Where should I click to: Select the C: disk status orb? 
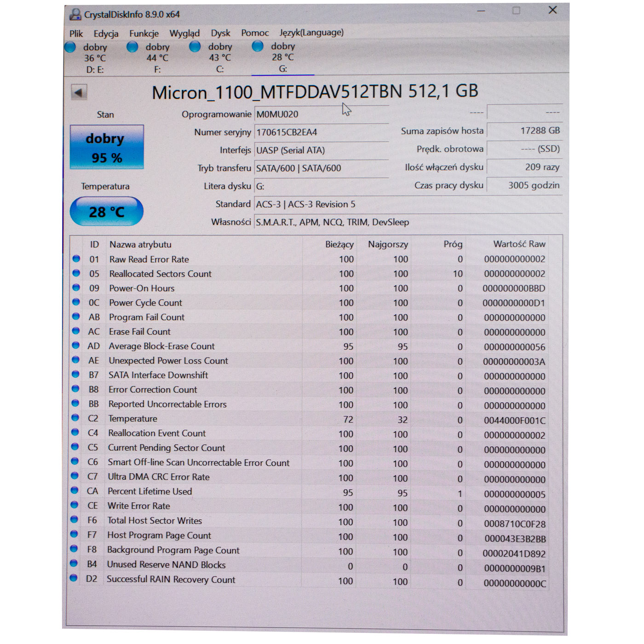pos(195,46)
